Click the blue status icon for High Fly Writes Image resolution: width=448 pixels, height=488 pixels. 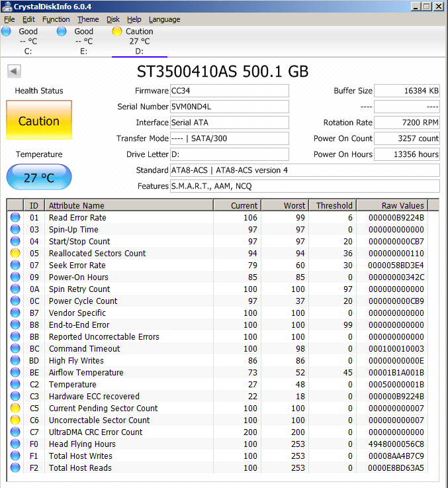15,360
